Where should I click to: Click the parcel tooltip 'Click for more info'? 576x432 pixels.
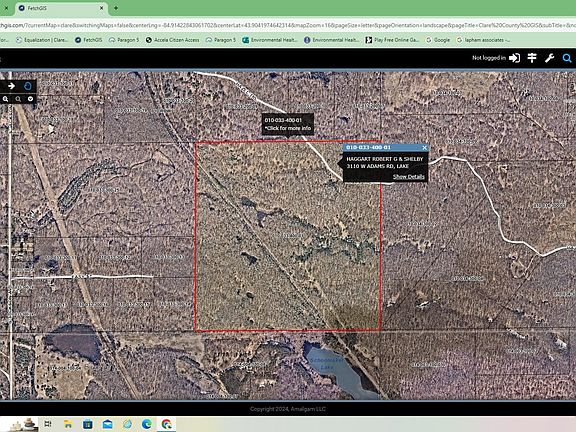coord(288,128)
